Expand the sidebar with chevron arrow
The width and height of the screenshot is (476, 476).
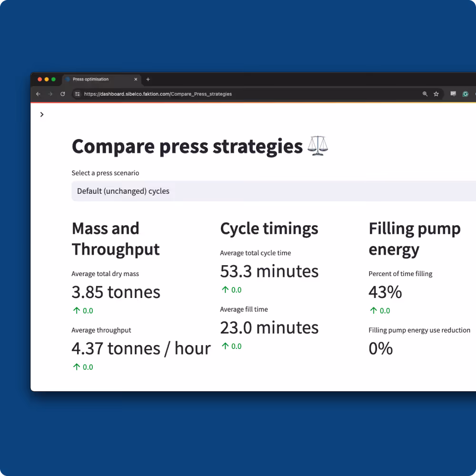[42, 114]
